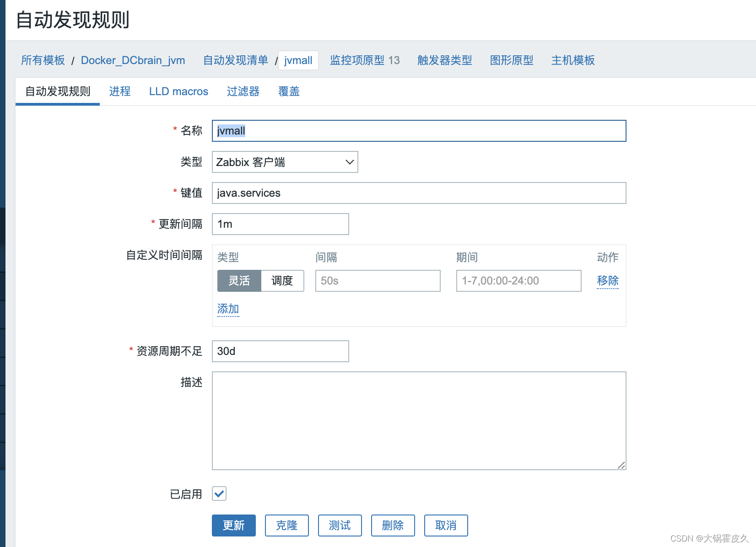Switch to the 进程 tab
756x547 pixels.
tap(120, 91)
